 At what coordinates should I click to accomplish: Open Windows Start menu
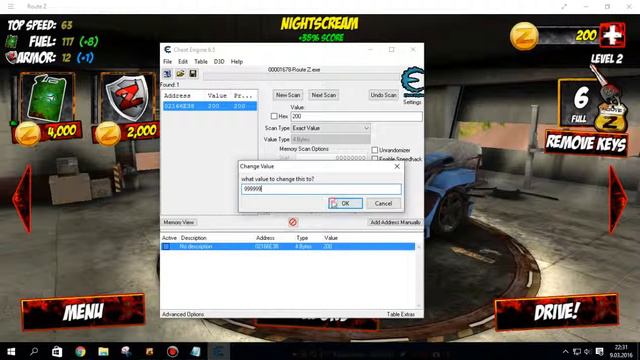coord(11,351)
